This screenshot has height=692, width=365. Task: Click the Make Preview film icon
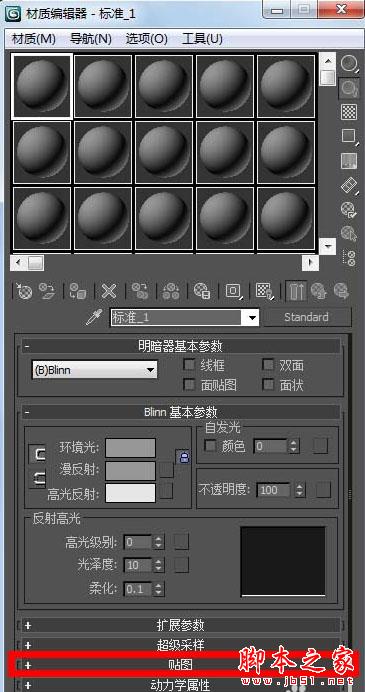click(349, 185)
